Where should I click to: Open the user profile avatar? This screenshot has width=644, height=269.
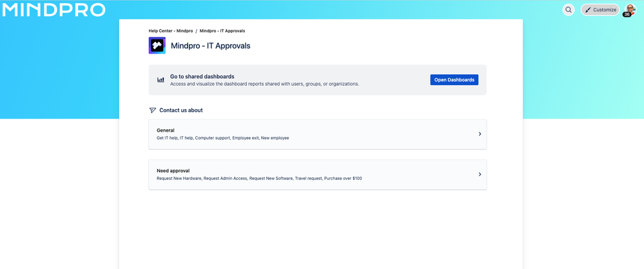(630, 9)
